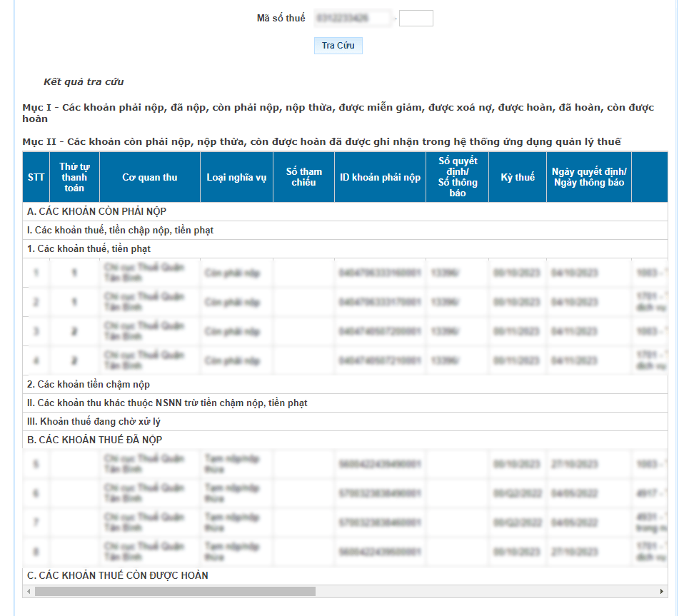This screenshot has width=689, height=616.
Task: Click the scrollbar right arrow
Action: pyautogui.click(x=662, y=592)
